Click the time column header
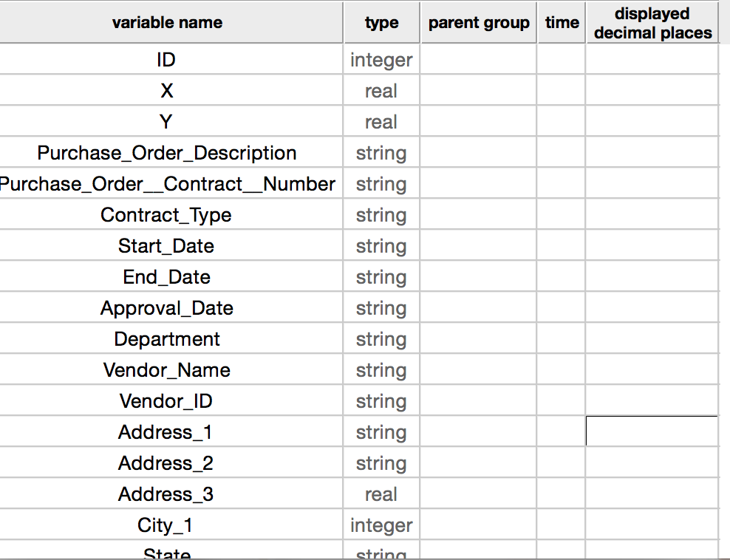 561,22
